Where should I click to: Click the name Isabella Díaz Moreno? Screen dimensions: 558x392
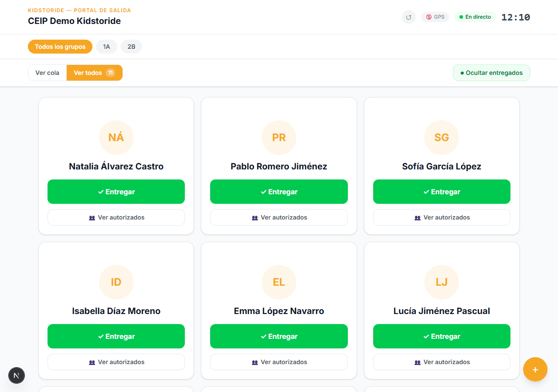click(116, 311)
